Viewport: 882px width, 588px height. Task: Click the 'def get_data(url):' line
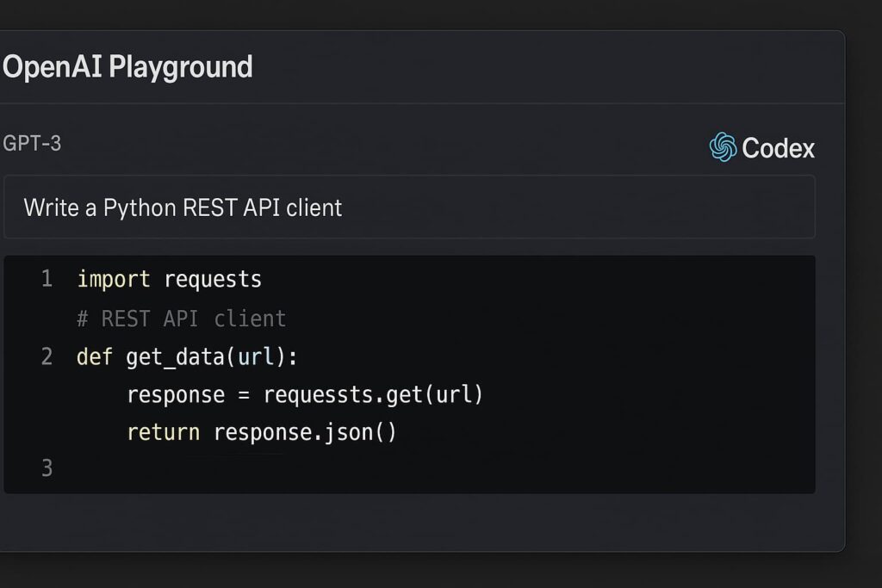pos(187,357)
